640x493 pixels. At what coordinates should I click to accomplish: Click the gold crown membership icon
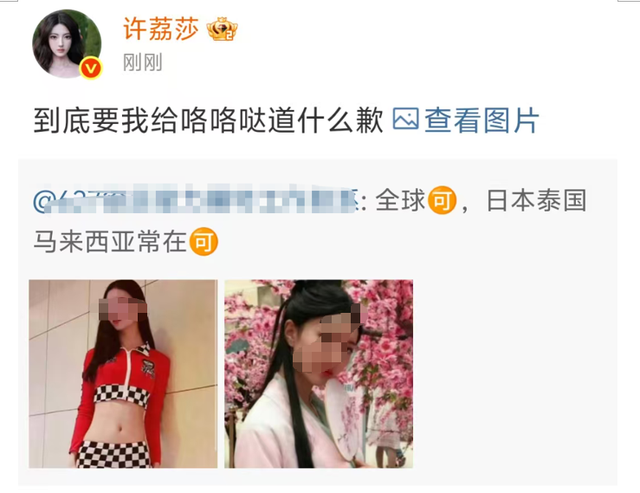[x=222, y=29]
